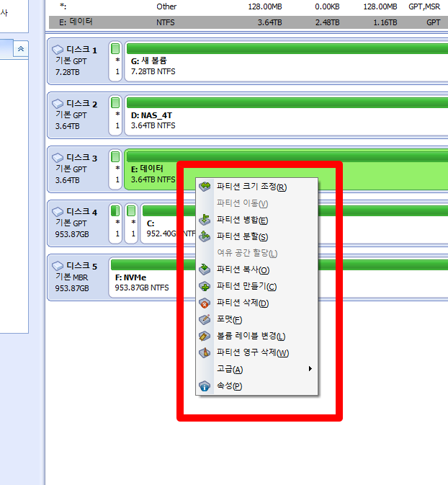This screenshot has height=485, width=448.
Task: Click the 디스크 2 drive icon
Action: click(58, 104)
